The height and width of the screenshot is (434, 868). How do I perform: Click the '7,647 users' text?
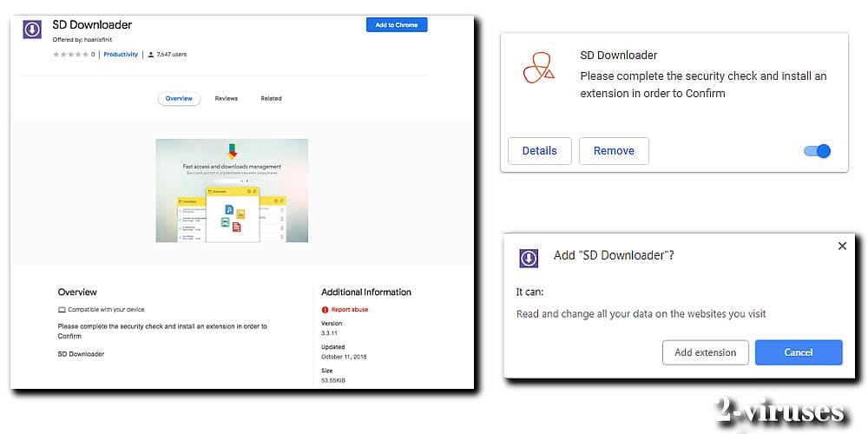172,54
